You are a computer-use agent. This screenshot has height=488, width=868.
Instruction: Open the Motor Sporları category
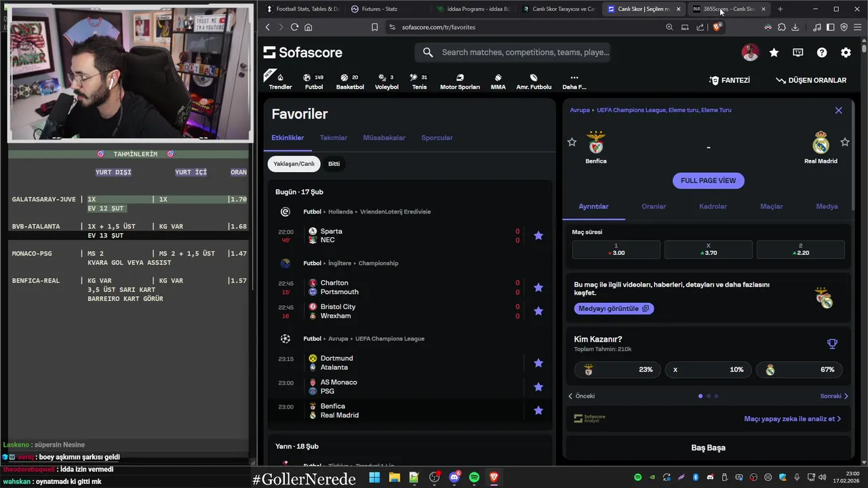[x=460, y=81]
